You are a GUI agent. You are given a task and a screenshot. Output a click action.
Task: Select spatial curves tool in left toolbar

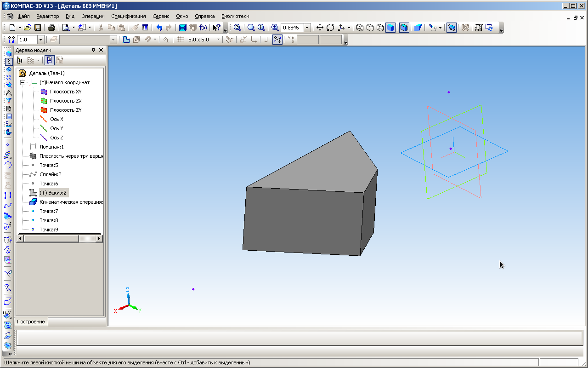8,62
